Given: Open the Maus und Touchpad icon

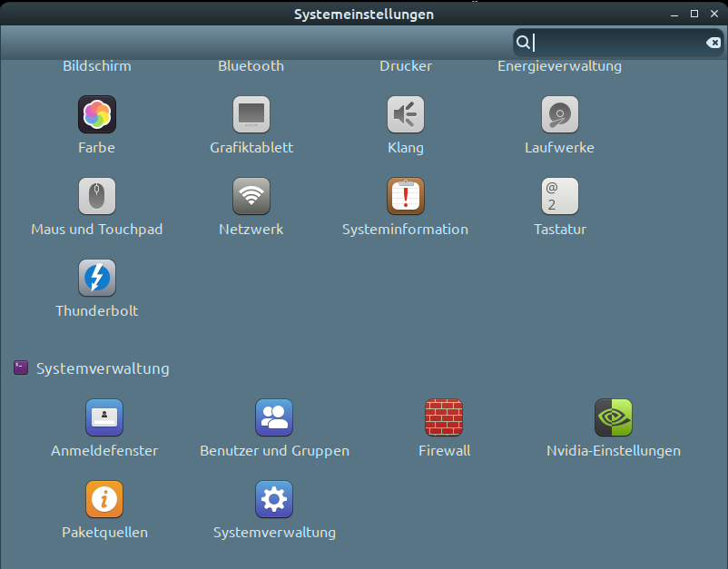Looking at the screenshot, I should pos(96,196).
